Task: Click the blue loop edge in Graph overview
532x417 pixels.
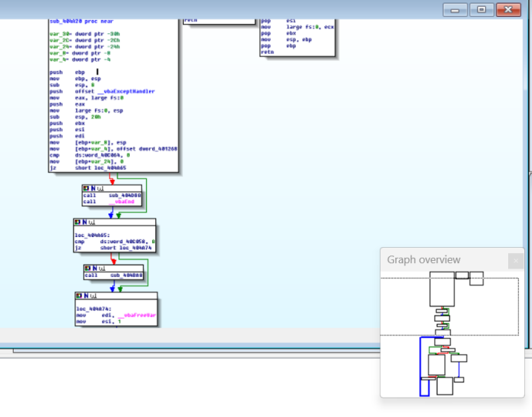Action: coord(421,366)
